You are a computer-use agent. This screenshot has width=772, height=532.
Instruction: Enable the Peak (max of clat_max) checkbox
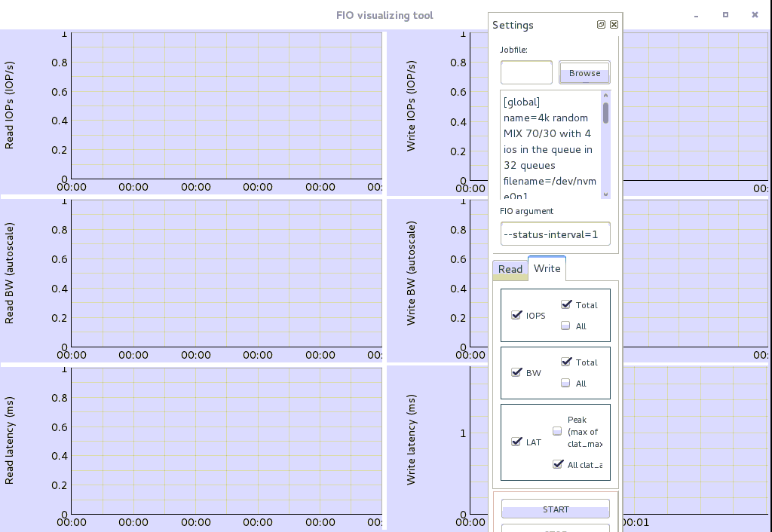[557, 430]
